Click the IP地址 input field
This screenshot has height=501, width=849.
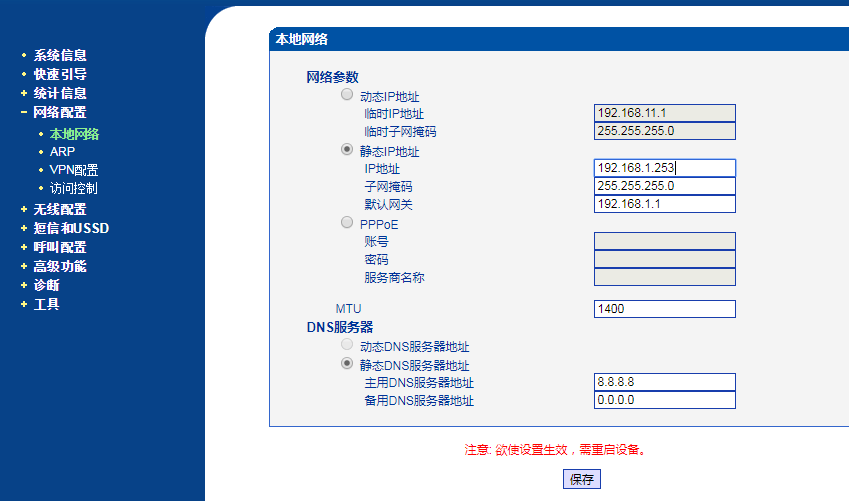coord(664,168)
